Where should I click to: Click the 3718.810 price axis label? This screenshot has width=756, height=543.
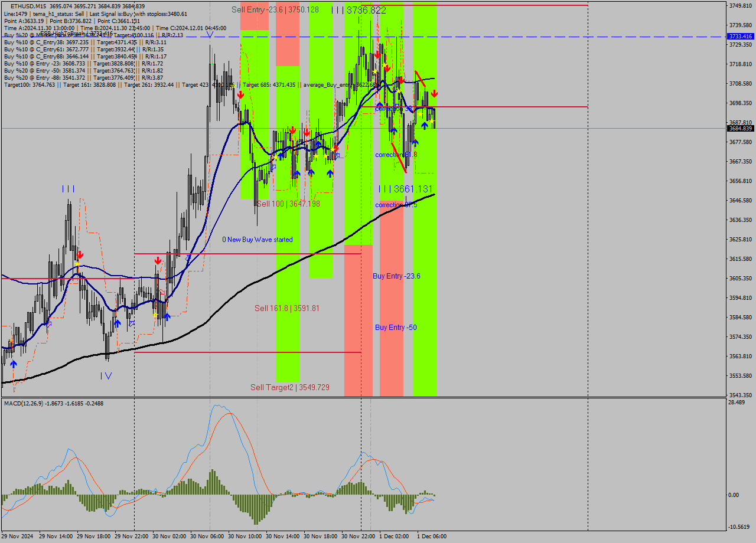pos(741,64)
